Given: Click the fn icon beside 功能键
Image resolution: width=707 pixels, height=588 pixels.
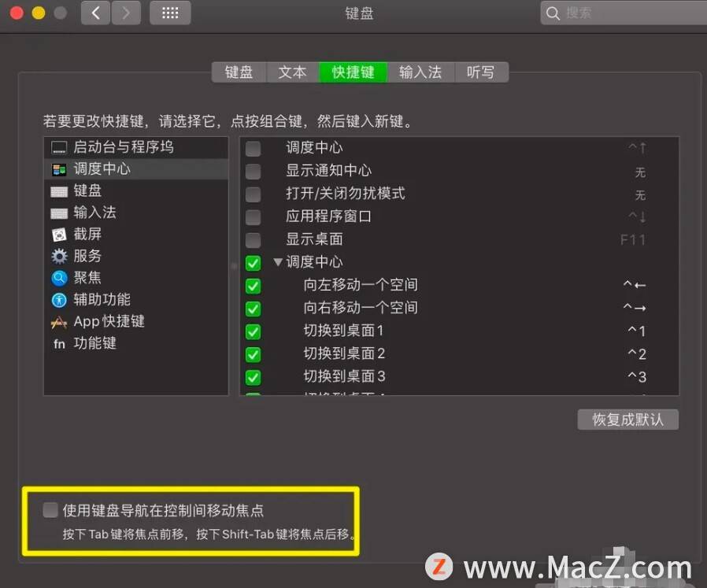Looking at the screenshot, I should (59, 344).
